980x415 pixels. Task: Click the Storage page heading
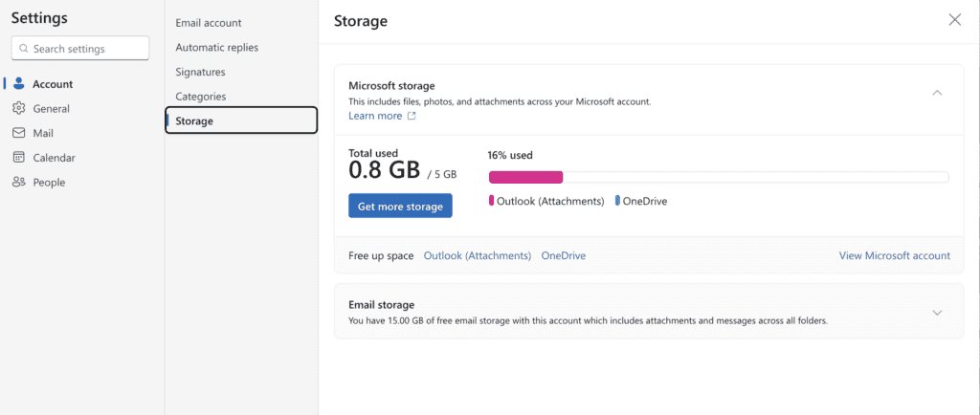tap(361, 21)
